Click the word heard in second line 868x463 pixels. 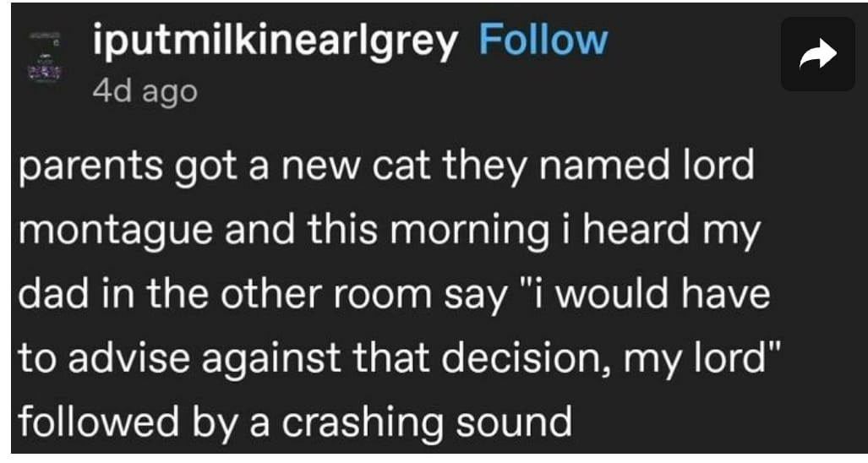point(636,229)
